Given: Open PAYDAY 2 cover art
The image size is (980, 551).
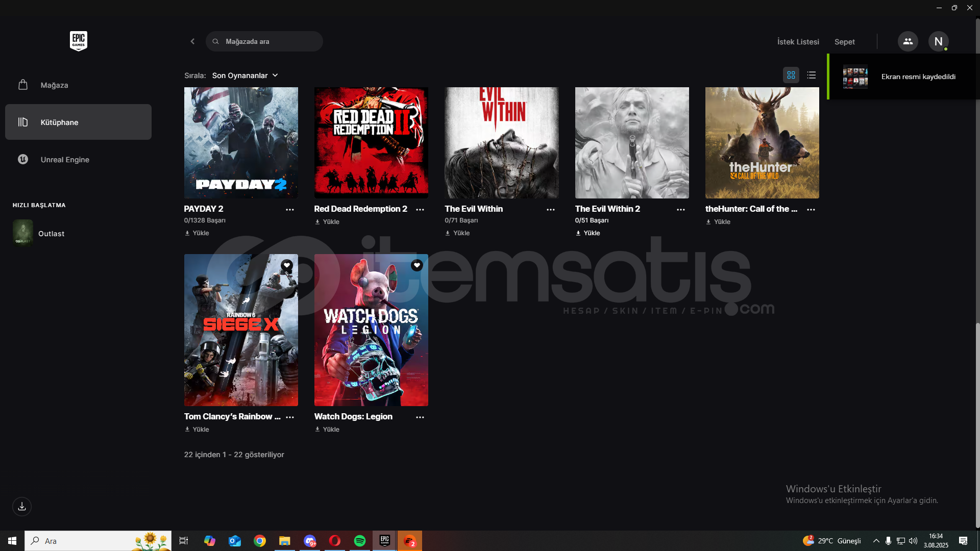Looking at the screenshot, I should tap(241, 143).
